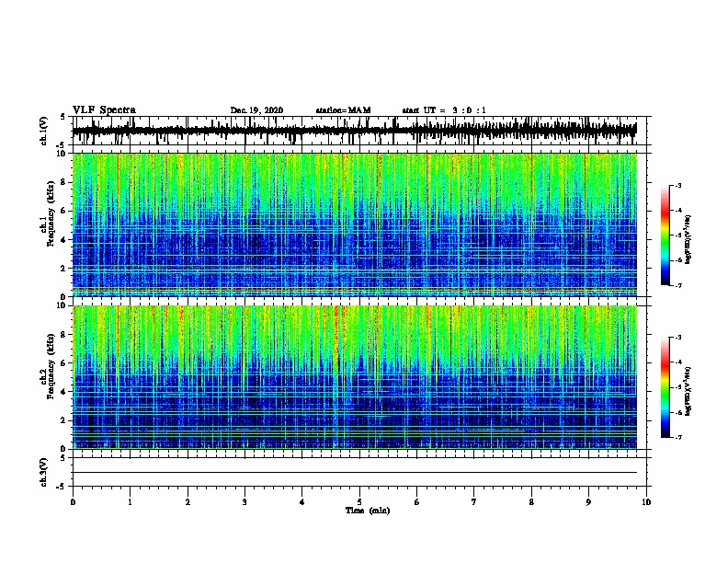
Task: Click the ch.2 colorbar log(PSD) label
Action: pyautogui.click(x=688, y=391)
